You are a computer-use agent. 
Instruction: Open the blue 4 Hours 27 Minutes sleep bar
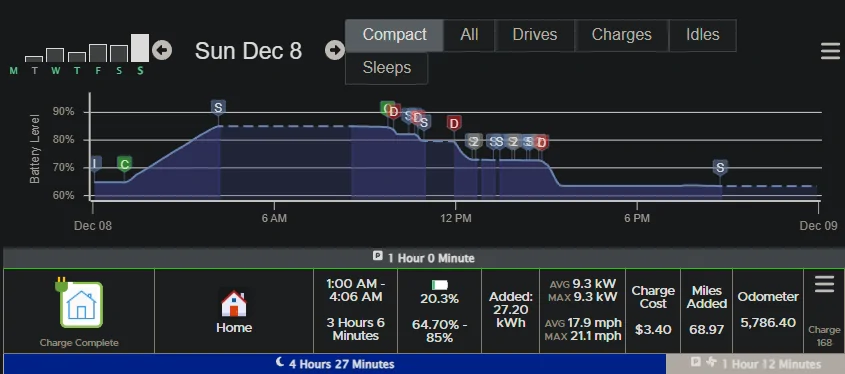coord(335,364)
